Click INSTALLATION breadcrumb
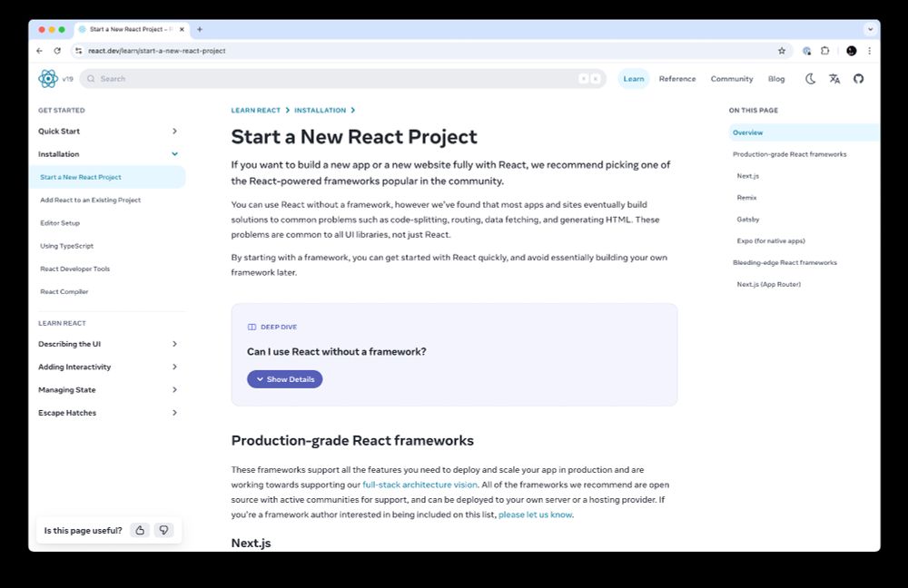 320,110
